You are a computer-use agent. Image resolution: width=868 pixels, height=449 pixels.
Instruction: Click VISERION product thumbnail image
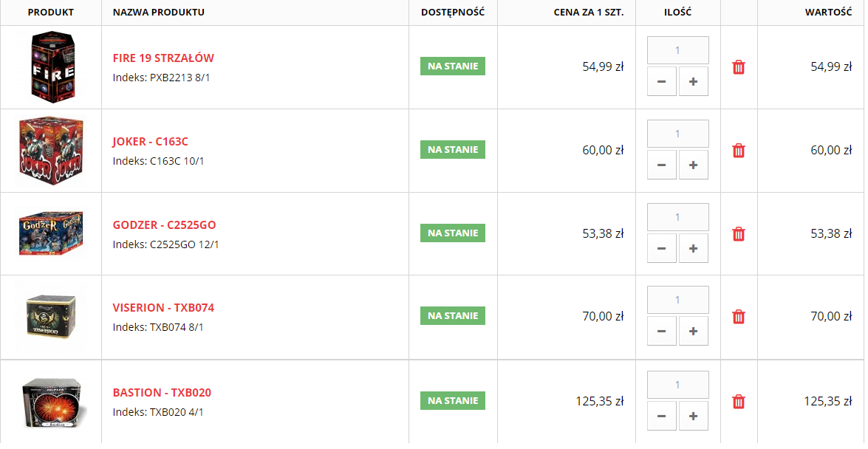pyautogui.click(x=51, y=318)
